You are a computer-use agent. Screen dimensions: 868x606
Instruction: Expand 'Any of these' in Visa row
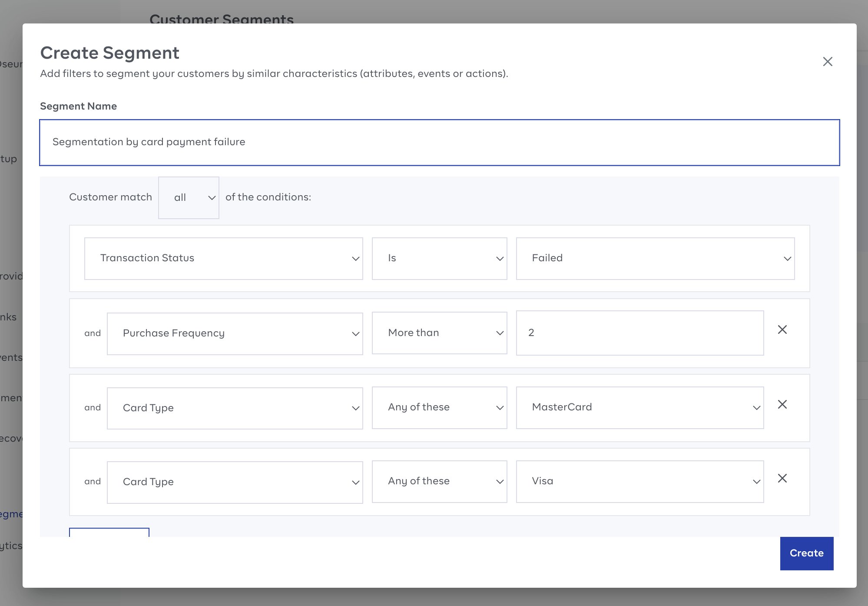[x=439, y=481]
